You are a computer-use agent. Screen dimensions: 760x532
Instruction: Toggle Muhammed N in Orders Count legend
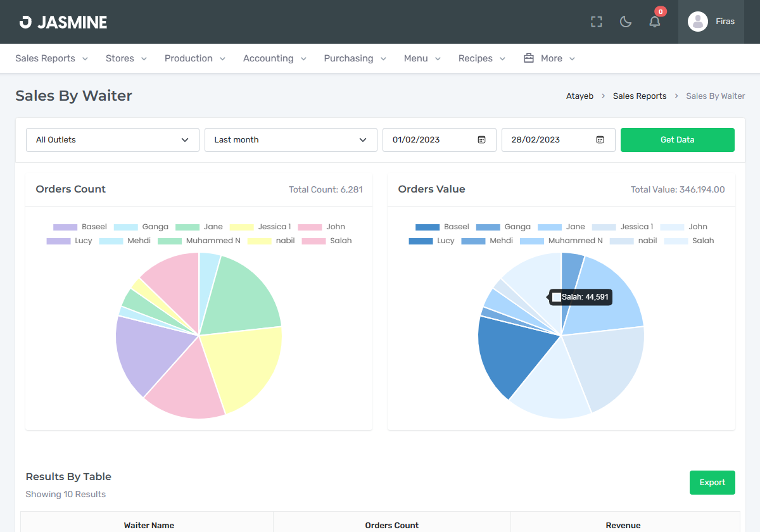click(x=199, y=241)
